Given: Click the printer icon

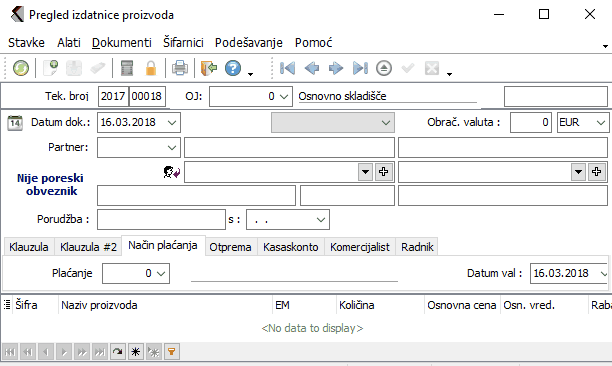Looking at the screenshot, I should tap(180, 68).
